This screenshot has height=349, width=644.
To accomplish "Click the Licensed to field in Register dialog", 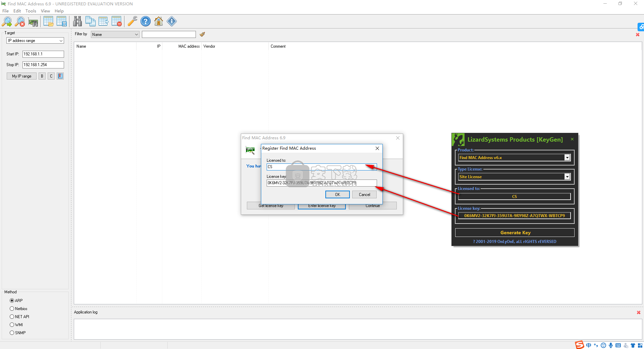I will pyautogui.click(x=322, y=167).
